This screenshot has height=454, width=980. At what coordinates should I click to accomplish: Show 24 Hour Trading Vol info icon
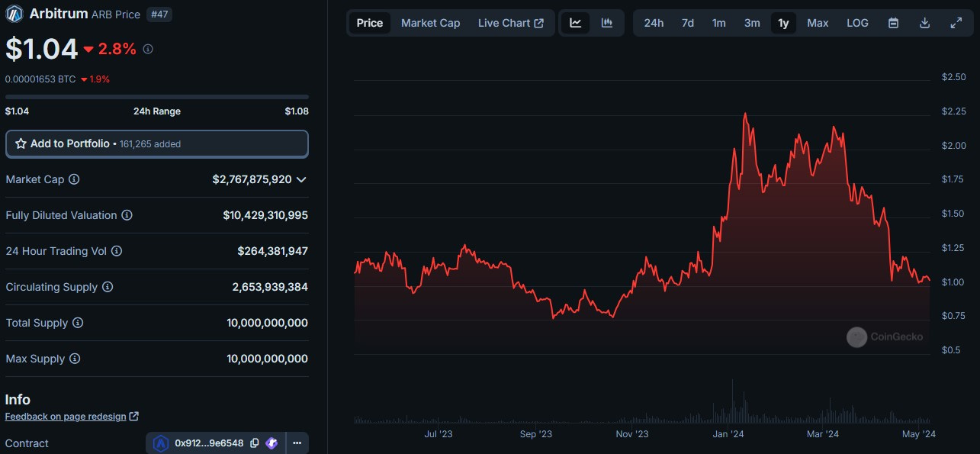116,251
